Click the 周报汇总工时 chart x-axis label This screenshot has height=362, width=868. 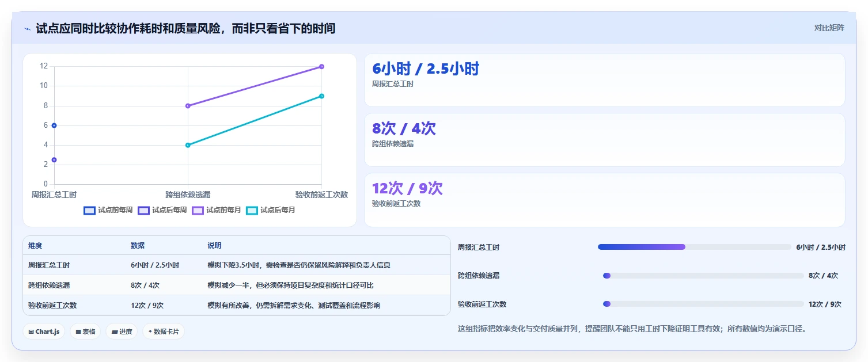tap(54, 195)
